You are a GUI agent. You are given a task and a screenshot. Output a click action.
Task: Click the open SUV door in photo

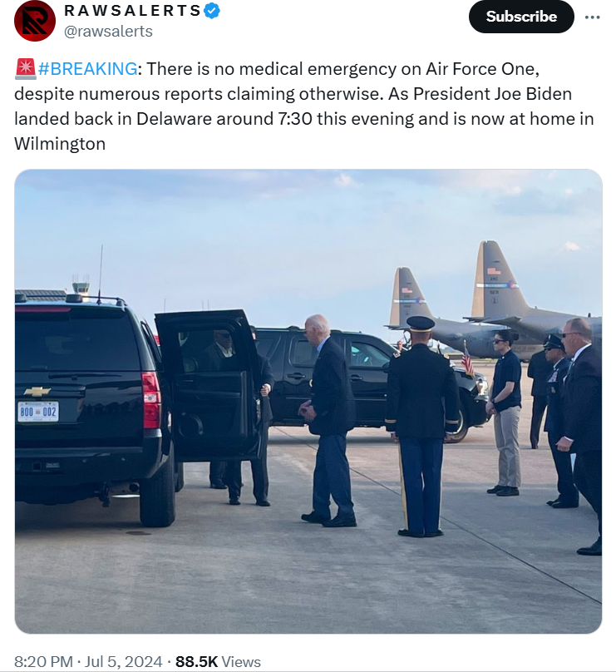pyautogui.click(x=209, y=384)
